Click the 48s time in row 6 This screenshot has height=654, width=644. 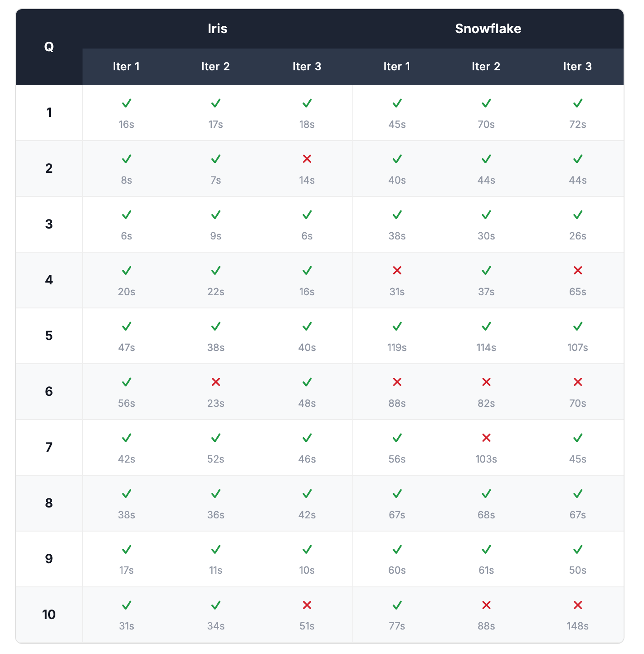[x=307, y=403]
